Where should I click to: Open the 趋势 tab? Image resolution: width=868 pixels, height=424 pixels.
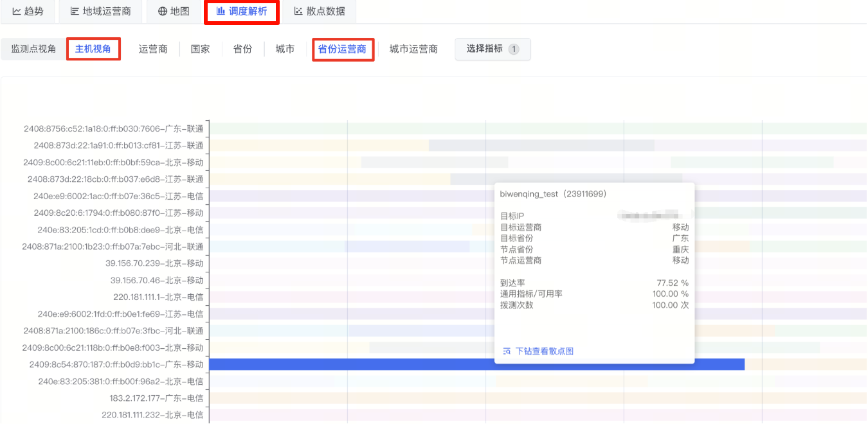(x=28, y=11)
